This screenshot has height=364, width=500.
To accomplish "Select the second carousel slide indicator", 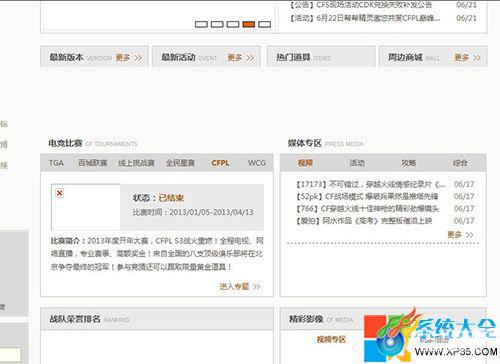I will pos(217,24).
